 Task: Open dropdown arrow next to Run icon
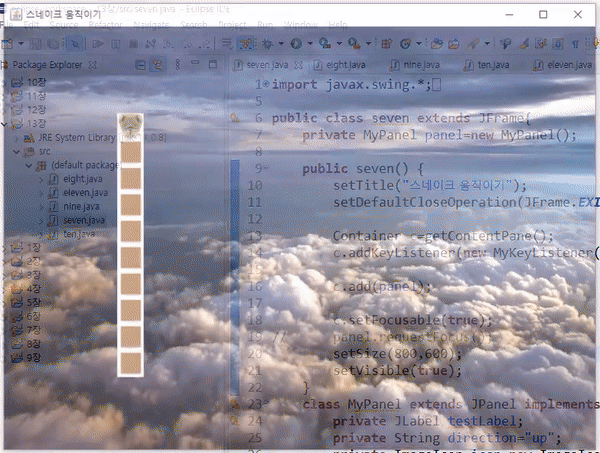(310, 44)
